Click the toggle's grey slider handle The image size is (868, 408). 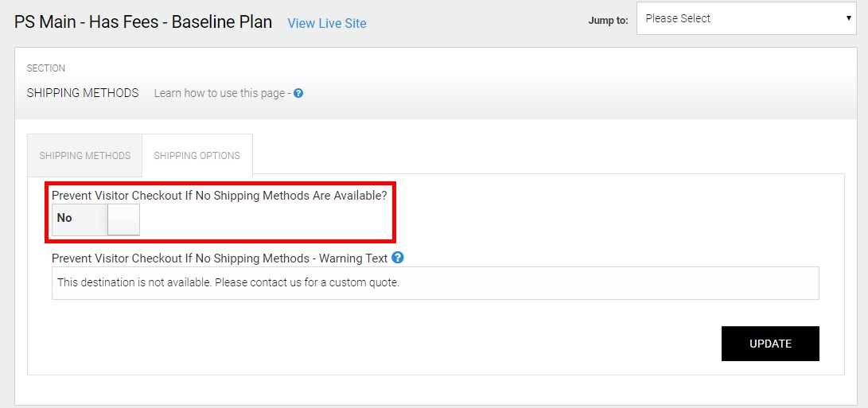pyautogui.click(x=123, y=220)
